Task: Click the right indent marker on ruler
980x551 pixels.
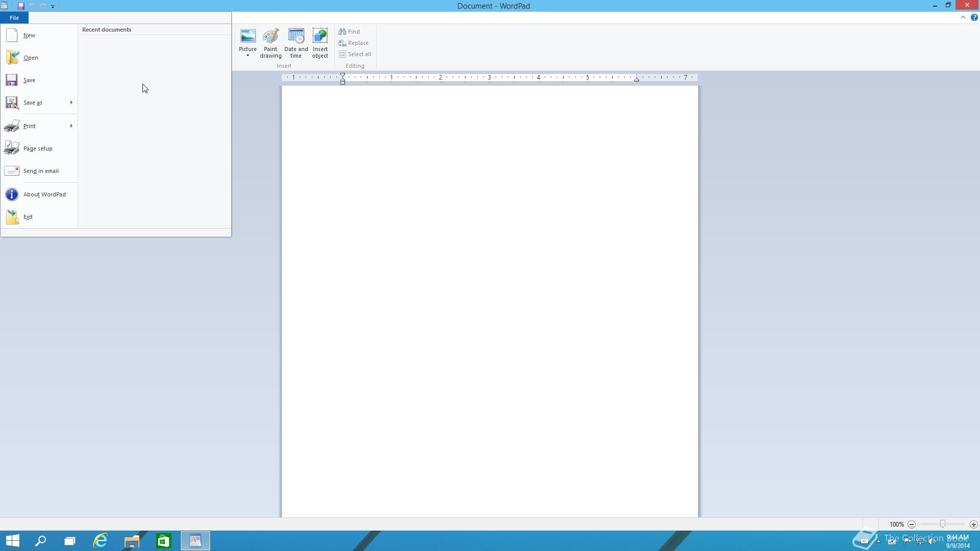Action: coord(636,79)
